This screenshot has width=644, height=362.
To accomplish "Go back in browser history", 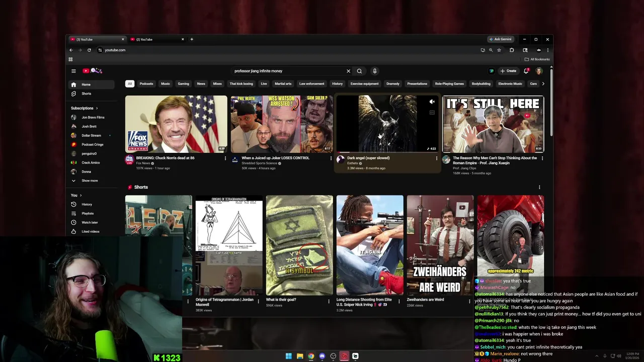I will click(71, 50).
